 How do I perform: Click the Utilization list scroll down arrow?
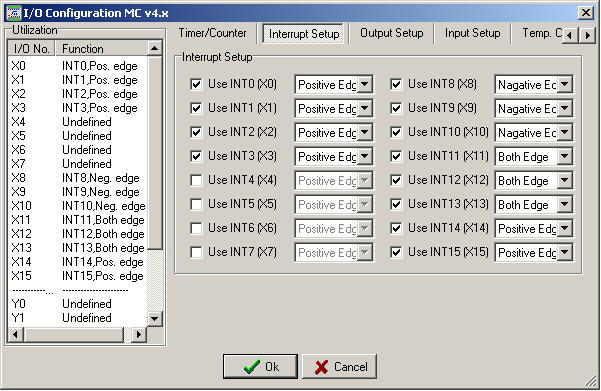coord(154,319)
